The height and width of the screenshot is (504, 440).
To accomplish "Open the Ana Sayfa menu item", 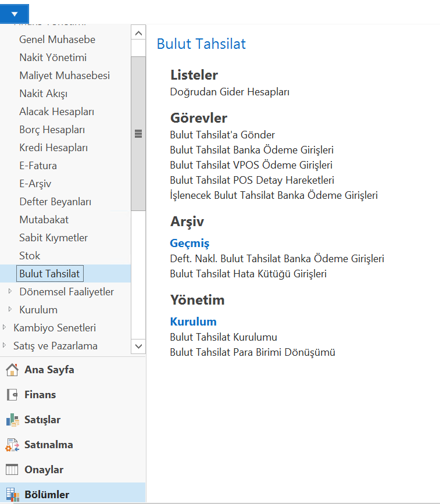I will [49, 370].
